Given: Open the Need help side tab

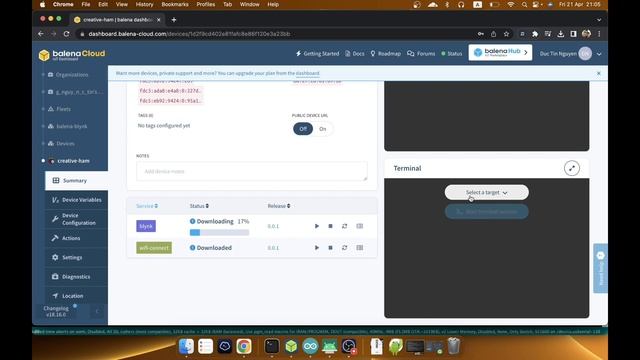Looking at the screenshot, I should pyautogui.click(x=600, y=268).
